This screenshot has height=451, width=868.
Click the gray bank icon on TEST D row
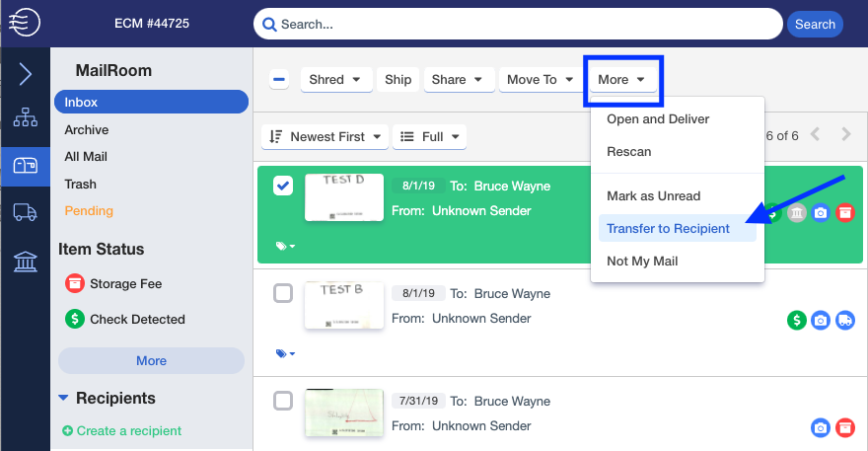click(797, 213)
